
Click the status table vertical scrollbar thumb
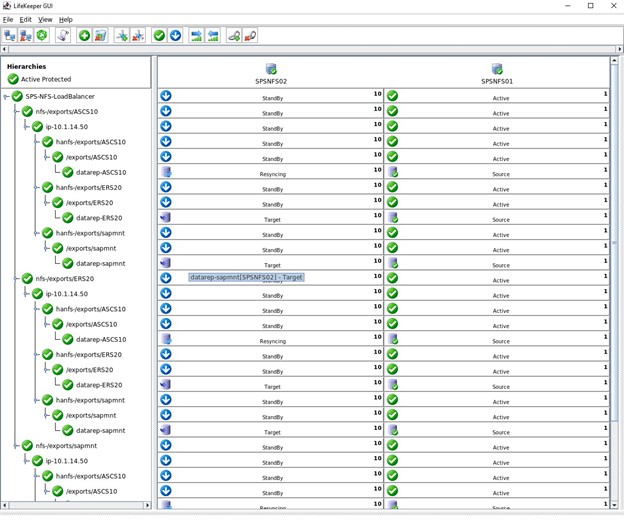click(614, 243)
